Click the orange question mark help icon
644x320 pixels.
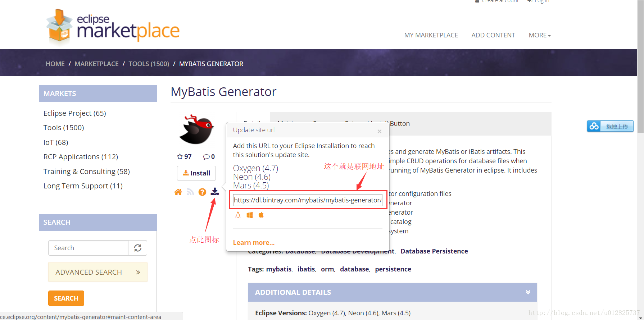[x=203, y=192]
